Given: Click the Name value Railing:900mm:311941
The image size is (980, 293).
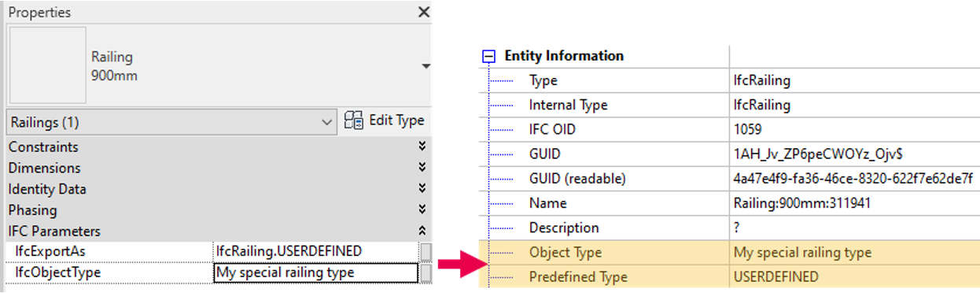Looking at the screenshot, I should coord(801,203).
